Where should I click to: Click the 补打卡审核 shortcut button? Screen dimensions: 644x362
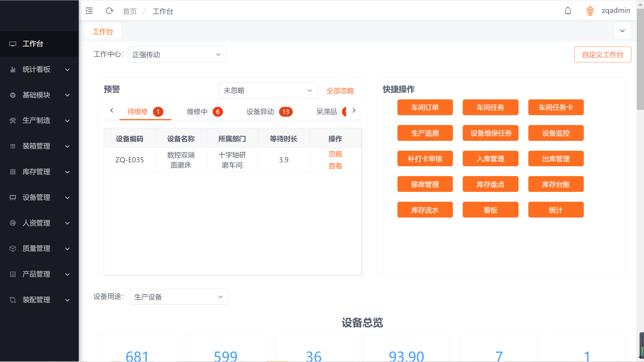coord(425,159)
